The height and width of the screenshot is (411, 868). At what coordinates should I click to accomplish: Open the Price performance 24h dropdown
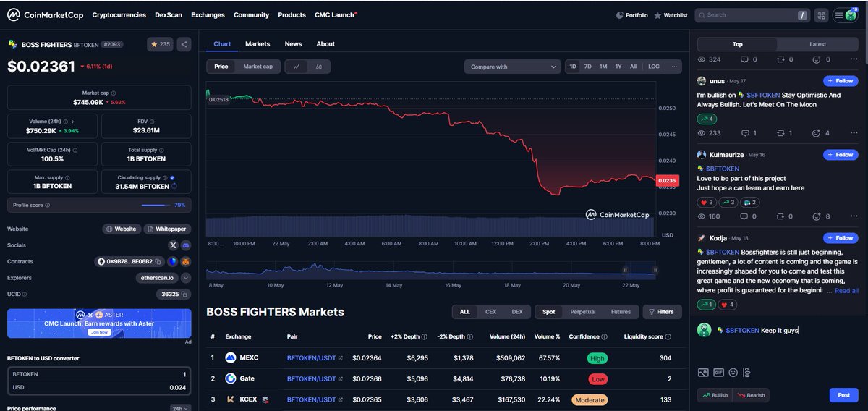(x=179, y=408)
